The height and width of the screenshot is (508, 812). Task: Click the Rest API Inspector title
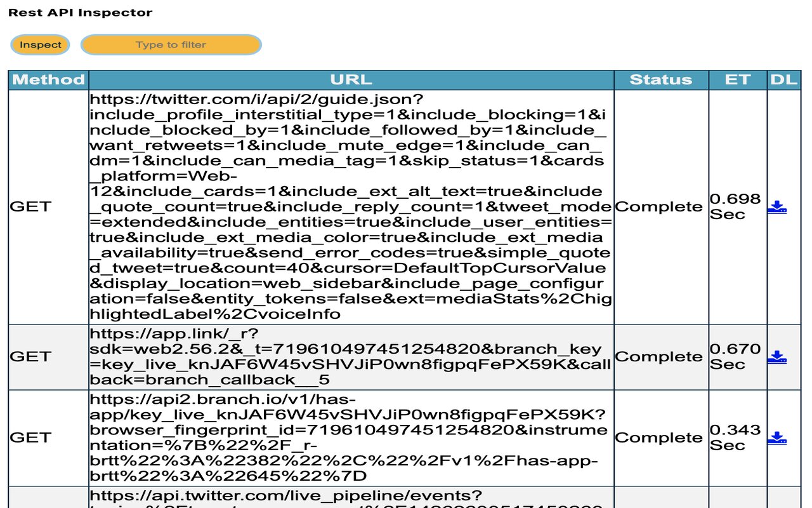pos(81,12)
